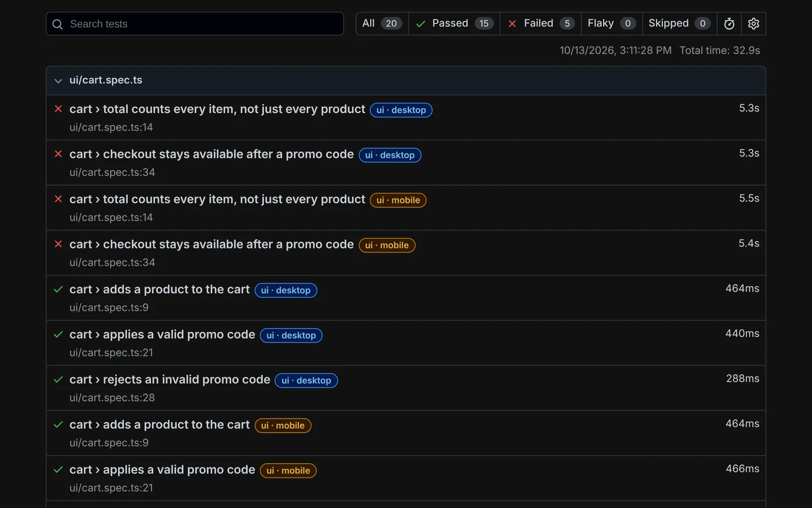
Task: Open mobile test 'applies a valid promo code'
Action: point(162,470)
